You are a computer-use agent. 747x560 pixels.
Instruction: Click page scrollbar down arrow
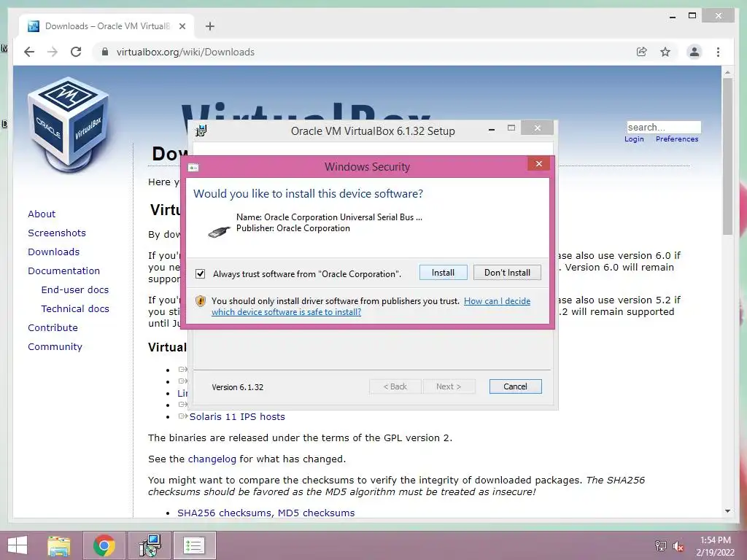point(727,511)
